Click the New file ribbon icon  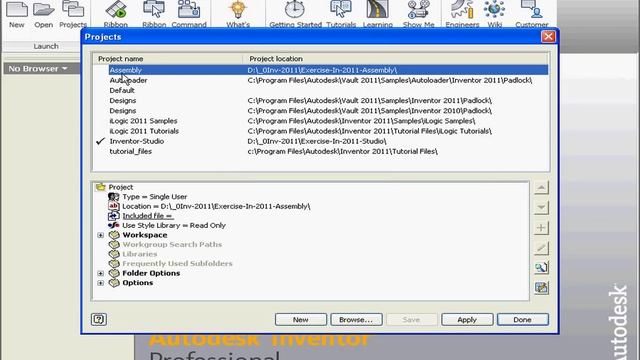17,9
